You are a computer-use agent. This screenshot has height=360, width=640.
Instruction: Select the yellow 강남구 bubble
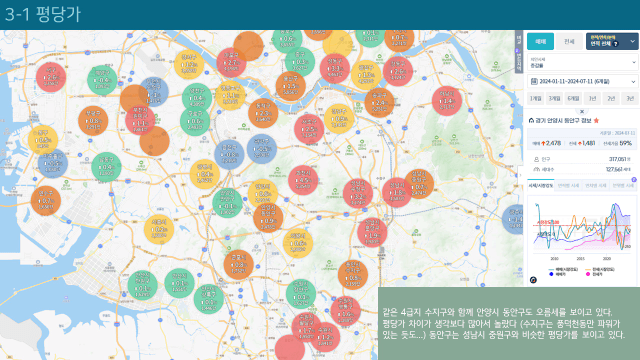coord(339,119)
